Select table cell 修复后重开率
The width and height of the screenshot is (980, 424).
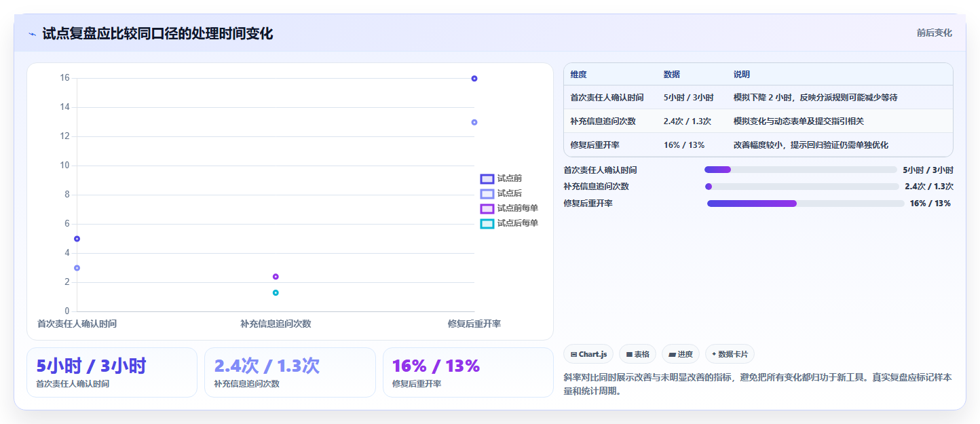595,145
